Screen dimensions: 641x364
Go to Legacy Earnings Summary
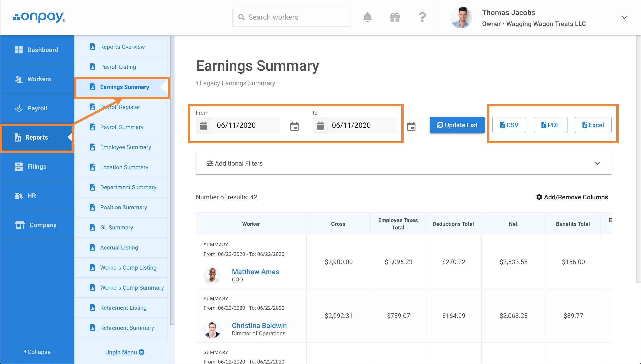[x=235, y=83]
